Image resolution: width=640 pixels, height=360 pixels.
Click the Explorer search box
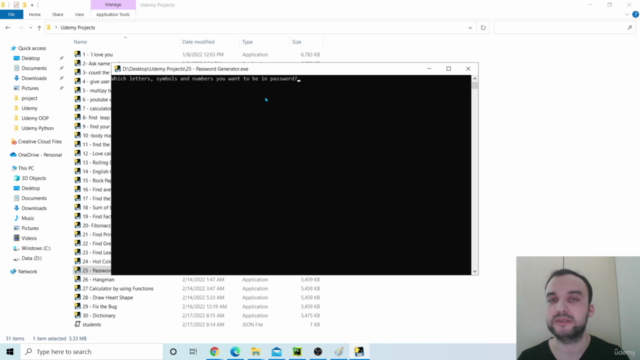click(564, 28)
